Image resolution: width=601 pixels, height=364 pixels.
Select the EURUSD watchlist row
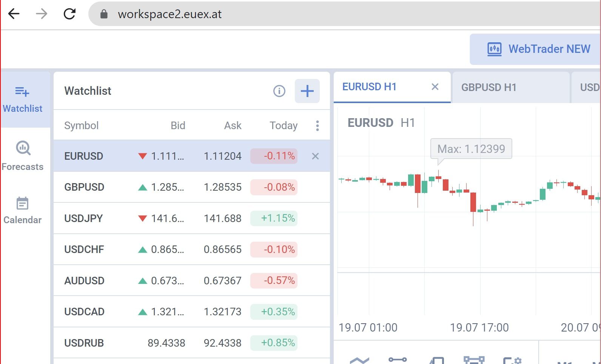(x=192, y=156)
